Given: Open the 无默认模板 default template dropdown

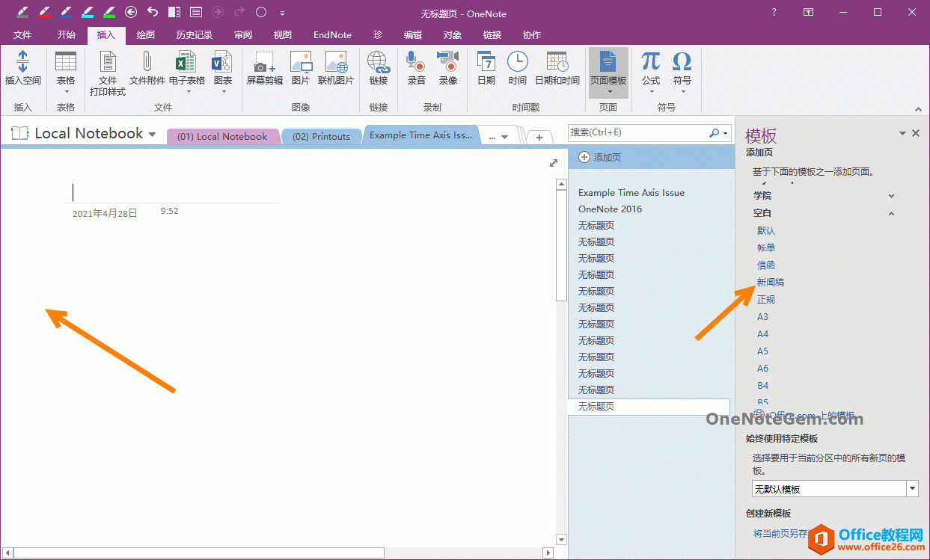Looking at the screenshot, I should click(912, 488).
